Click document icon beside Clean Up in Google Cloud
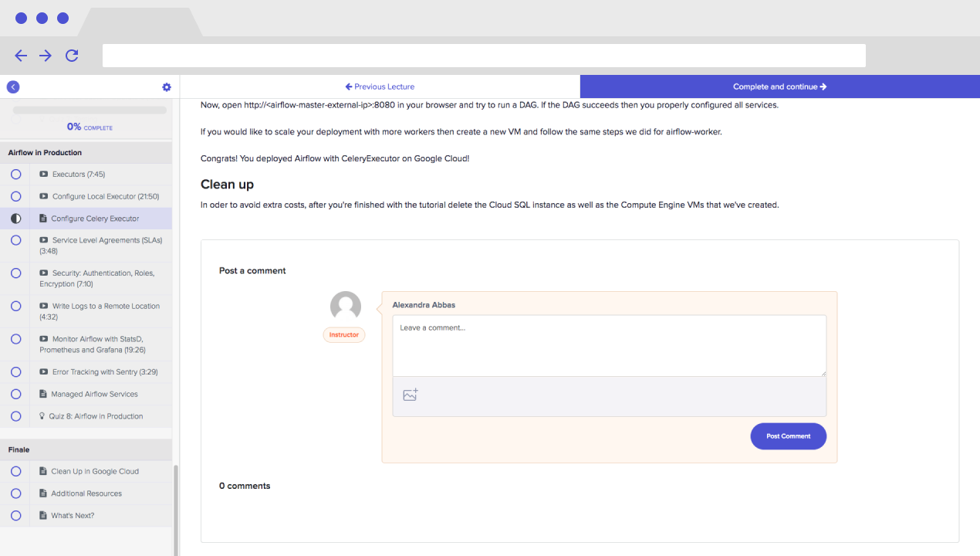 [43, 471]
